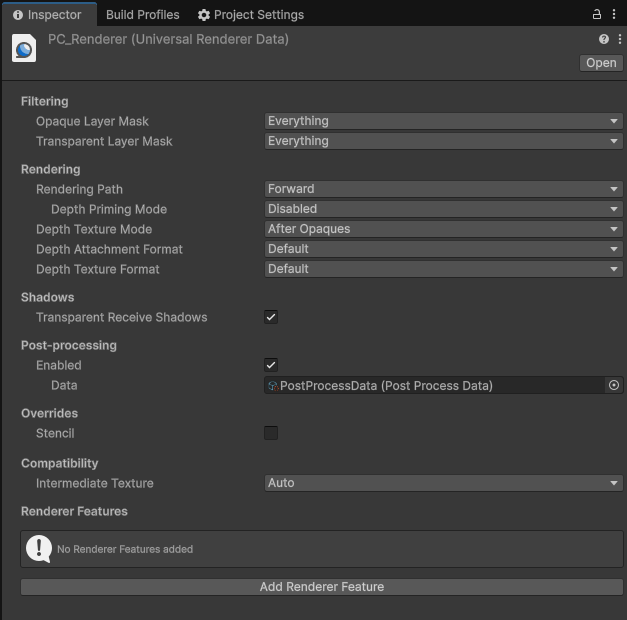Open the Inspector tab options kebab menu
This screenshot has width=627, height=620.
pyautogui.click(x=614, y=14)
